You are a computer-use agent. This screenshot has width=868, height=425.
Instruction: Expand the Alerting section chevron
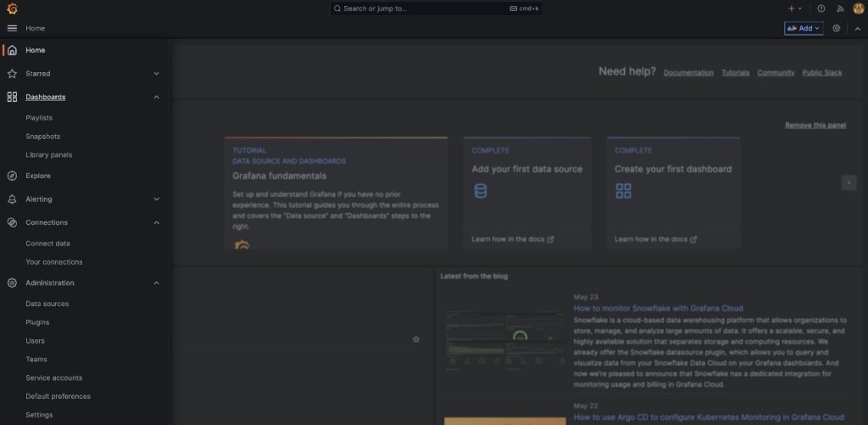(157, 199)
